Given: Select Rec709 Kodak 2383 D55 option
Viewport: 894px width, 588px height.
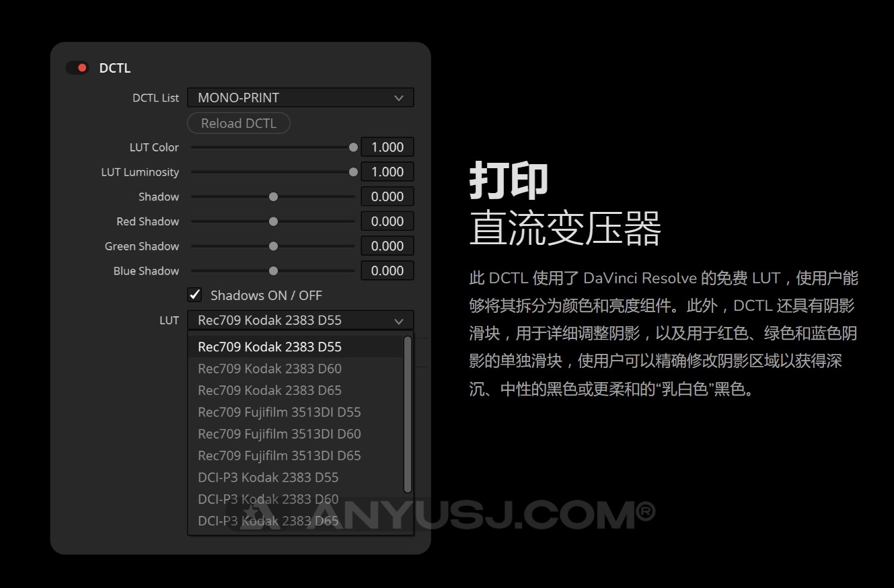Looking at the screenshot, I should point(295,347).
